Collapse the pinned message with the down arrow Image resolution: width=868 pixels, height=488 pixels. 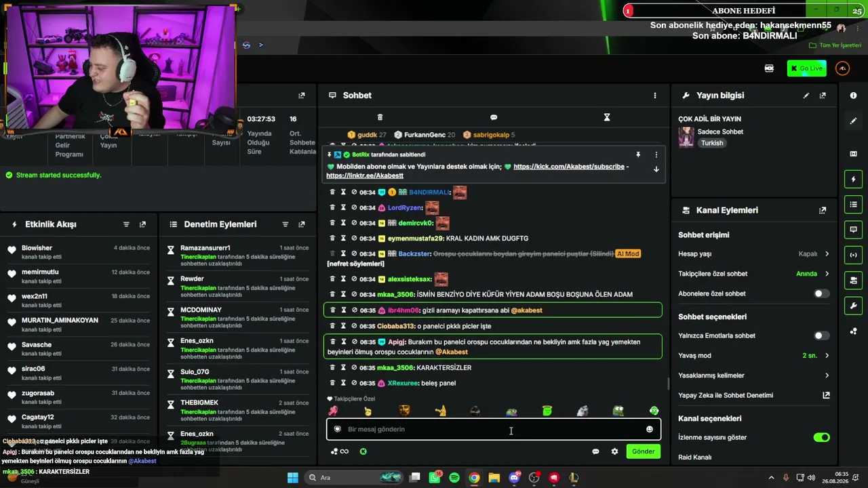(x=656, y=169)
